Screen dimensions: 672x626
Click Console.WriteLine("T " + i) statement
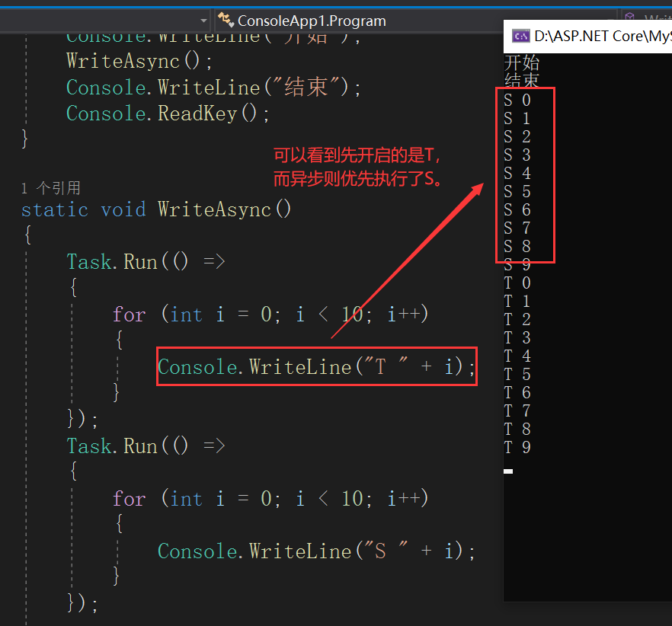pos(316,367)
